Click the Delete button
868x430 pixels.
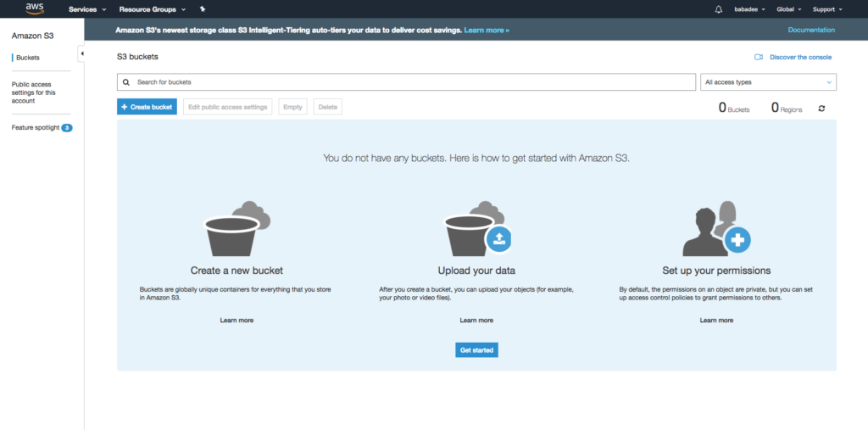(328, 107)
